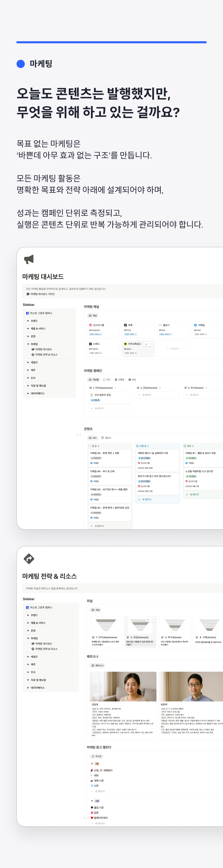Click the heart icon beside 발렌타인데이
Viewport: 223px width, 868px height.
point(92,818)
